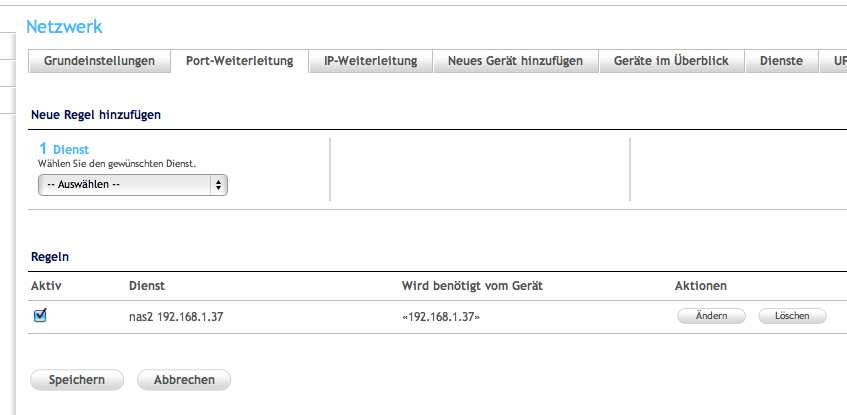Open the Dienste tab
Screen dimensions: 847x415
[781, 61]
